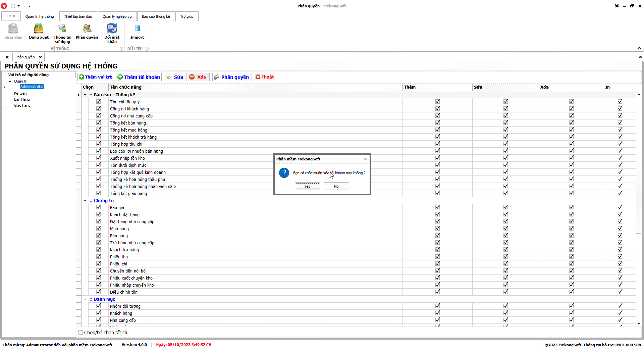Toggle In checkbox for Nhóm đối tượng
This screenshot has width=644, height=349.
[x=620, y=306]
